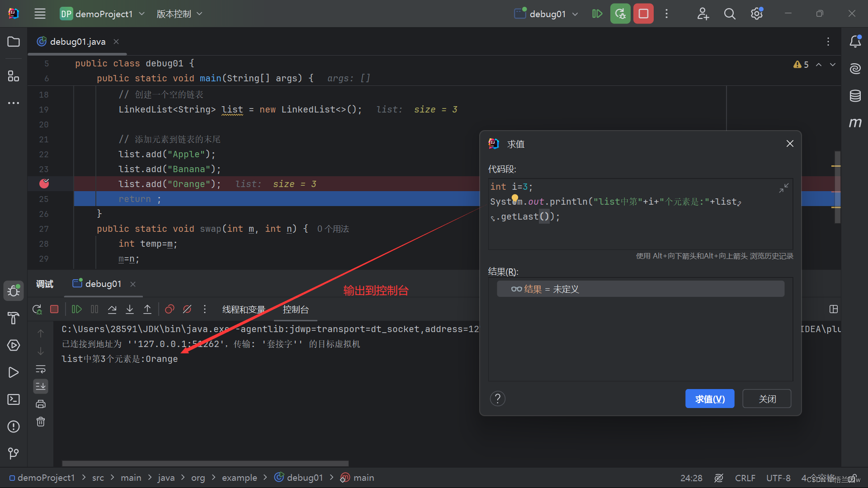
Task: Click Step Out in debug toolbar
Action: click(147, 309)
